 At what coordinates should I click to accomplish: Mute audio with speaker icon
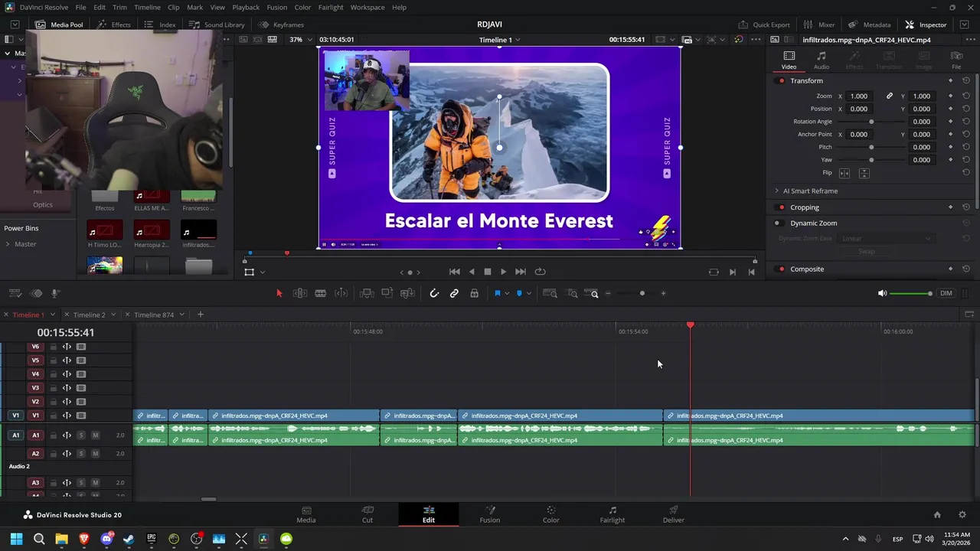(882, 293)
